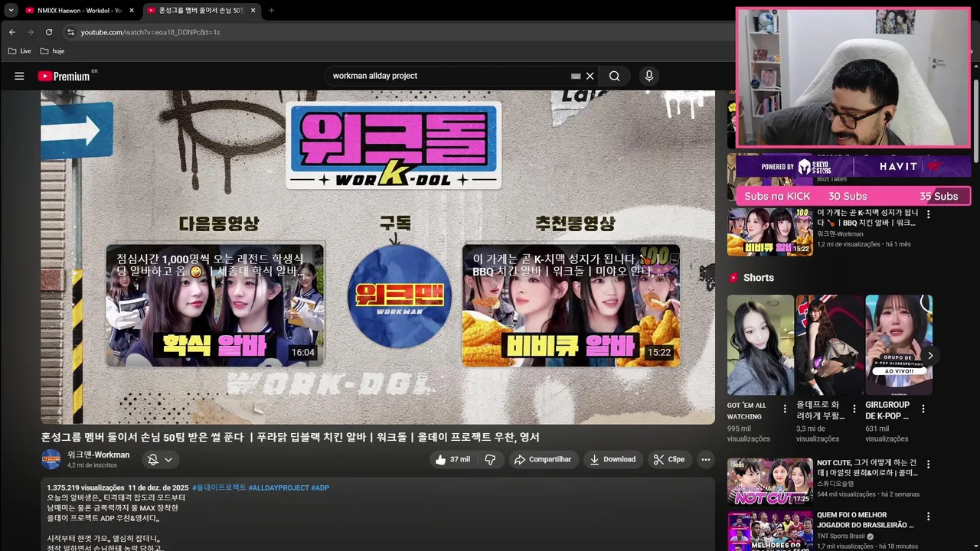
Task: Show next Shorts with right chevron
Action: (x=930, y=356)
